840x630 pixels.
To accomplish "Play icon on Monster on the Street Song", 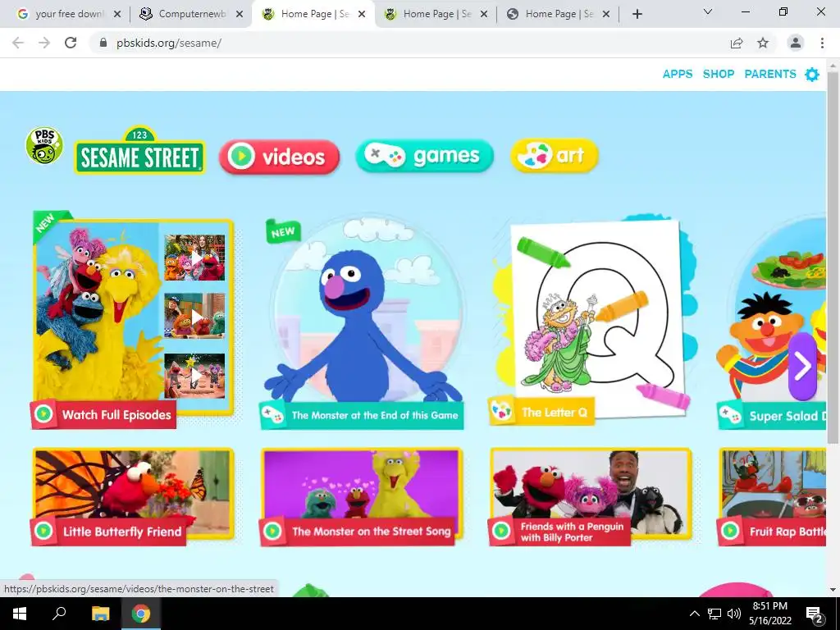I will point(272,531).
